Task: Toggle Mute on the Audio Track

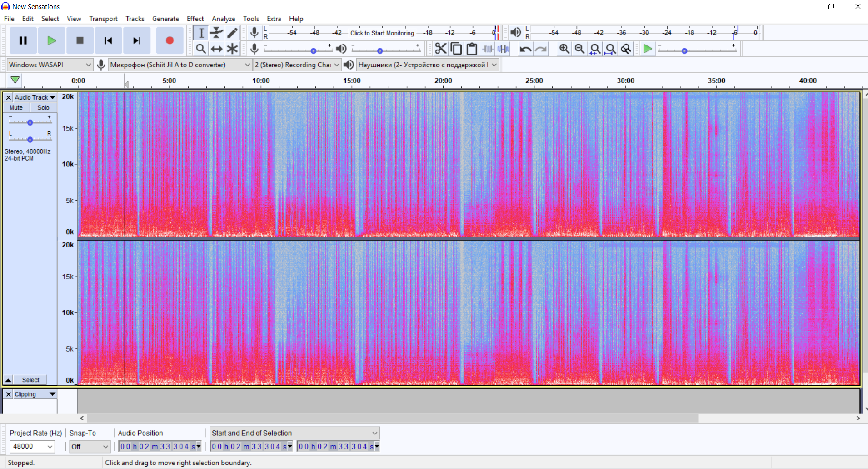Action: coord(16,108)
